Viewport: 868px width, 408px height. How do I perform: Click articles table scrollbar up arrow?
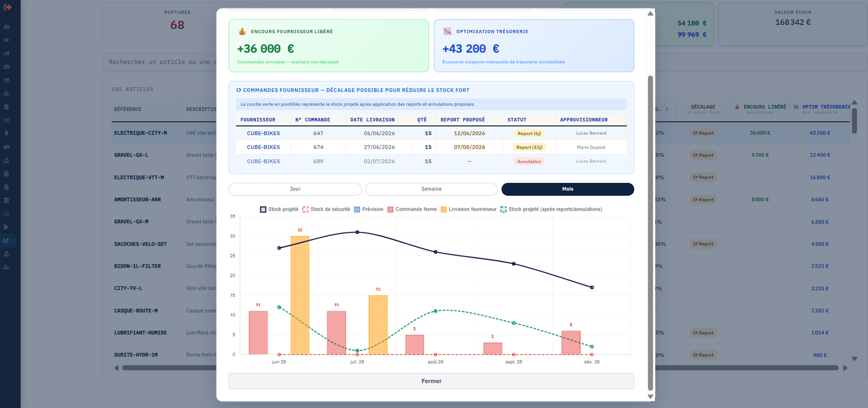(x=854, y=103)
